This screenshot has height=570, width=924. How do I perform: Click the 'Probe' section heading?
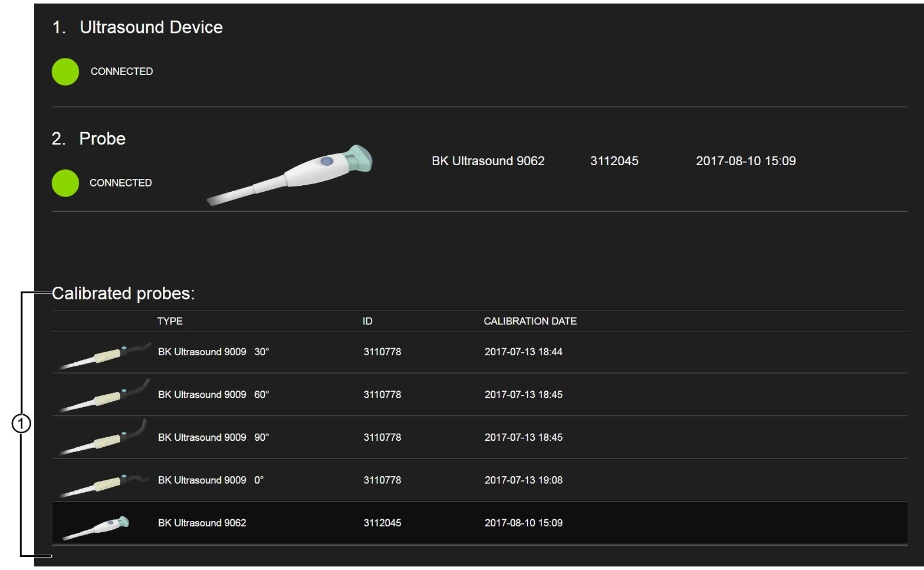pyautogui.click(x=103, y=139)
